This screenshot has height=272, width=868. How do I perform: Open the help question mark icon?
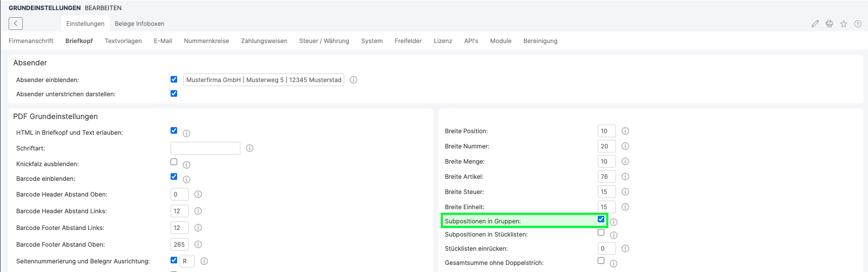[858, 24]
